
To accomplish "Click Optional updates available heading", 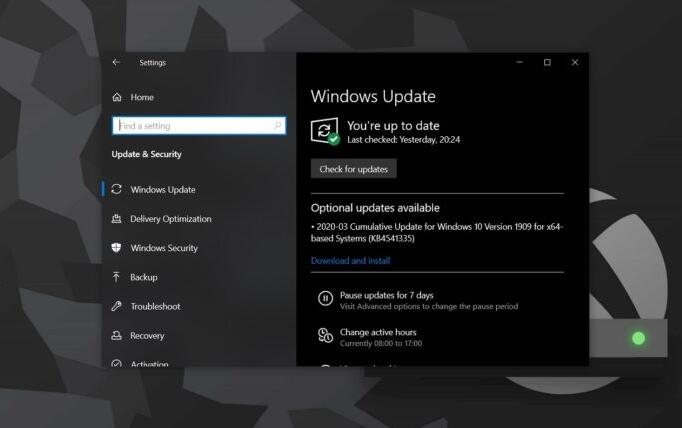I will click(x=375, y=208).
